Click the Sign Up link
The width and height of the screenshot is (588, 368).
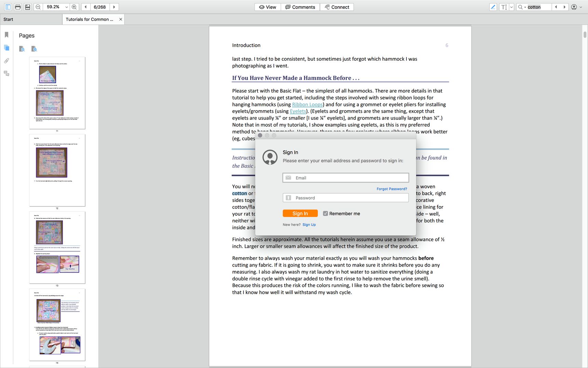[x=309, y=225]
